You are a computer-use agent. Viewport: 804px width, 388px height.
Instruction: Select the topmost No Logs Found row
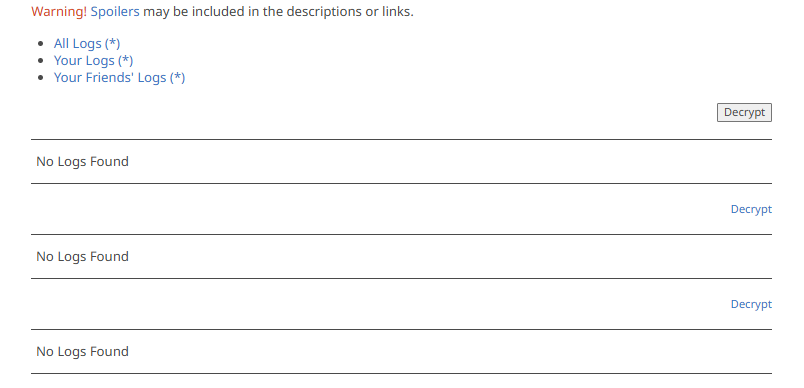401,161
